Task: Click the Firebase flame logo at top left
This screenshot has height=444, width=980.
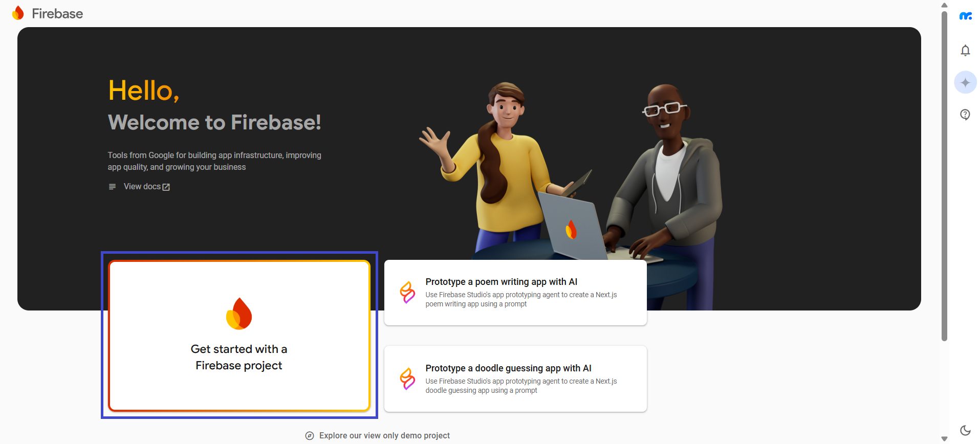Action: coord(18,13)
